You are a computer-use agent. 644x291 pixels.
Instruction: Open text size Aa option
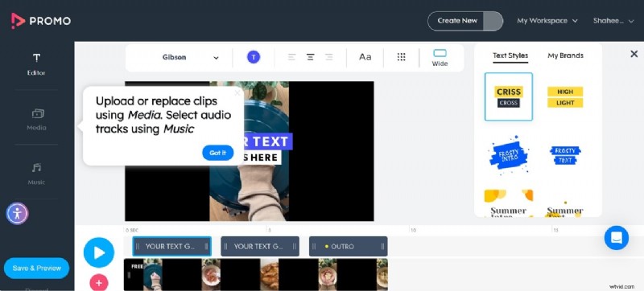click(x=365, y=57)
